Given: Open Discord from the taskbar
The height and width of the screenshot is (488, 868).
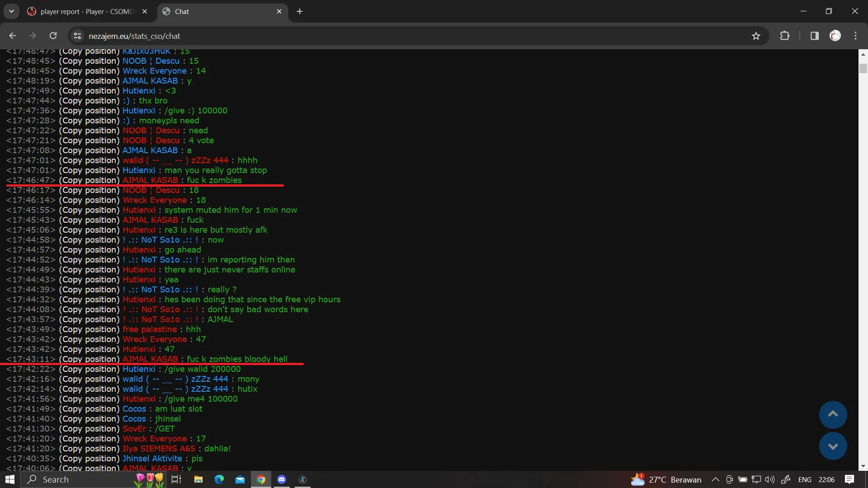Looking at the screenshot, I should (x=282, y=479).
